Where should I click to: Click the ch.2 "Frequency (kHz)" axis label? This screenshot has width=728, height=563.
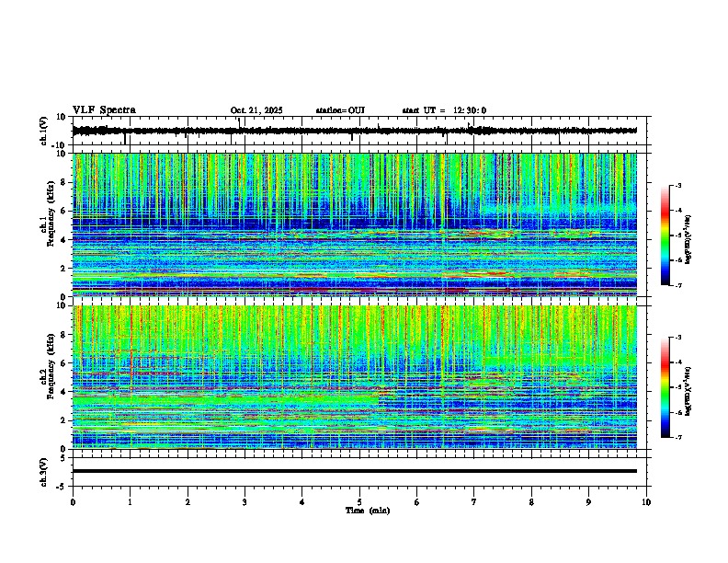coord(51,366)
